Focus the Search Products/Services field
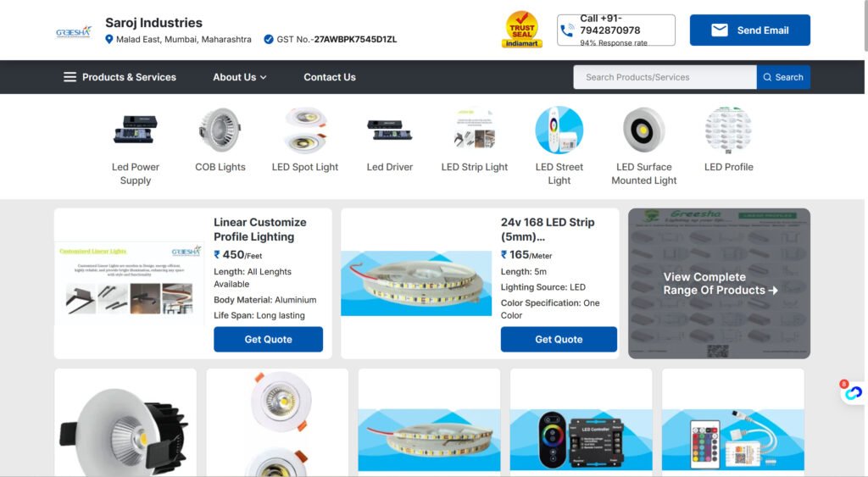This screenshot has height=477, width=868. point(665,77)
